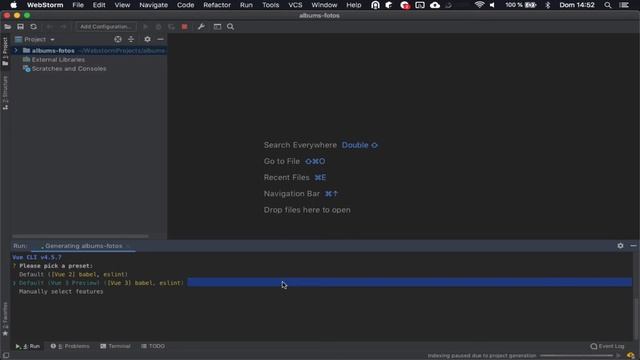This screenshot has height=360, width=640.
Task: Click the Back navigation arrow
Action: click(50, 27)
